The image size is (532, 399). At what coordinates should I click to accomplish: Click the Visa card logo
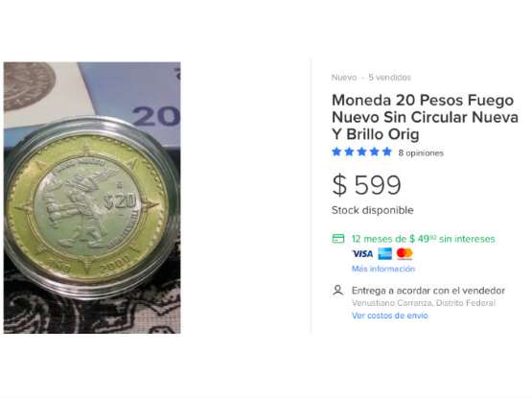(x=362, y=253)
